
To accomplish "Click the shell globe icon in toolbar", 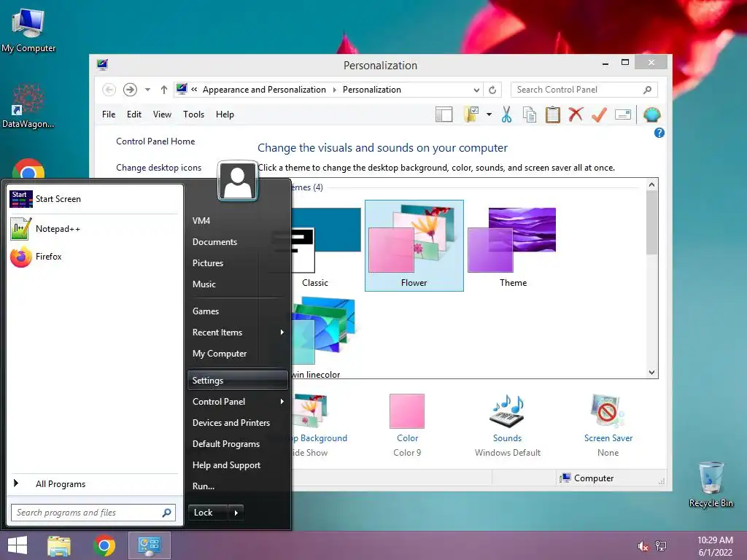I will coord(651,114).
